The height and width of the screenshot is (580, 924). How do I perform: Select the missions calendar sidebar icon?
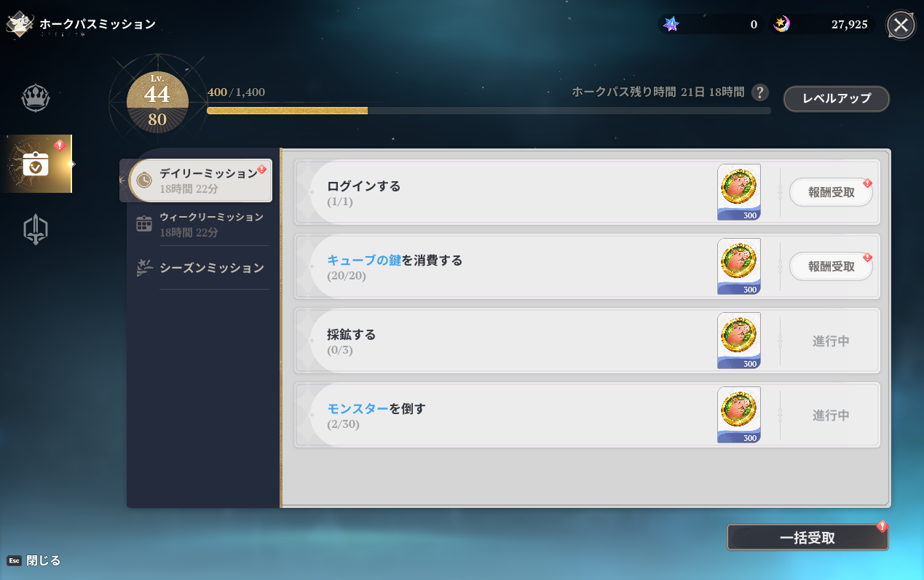36,164
